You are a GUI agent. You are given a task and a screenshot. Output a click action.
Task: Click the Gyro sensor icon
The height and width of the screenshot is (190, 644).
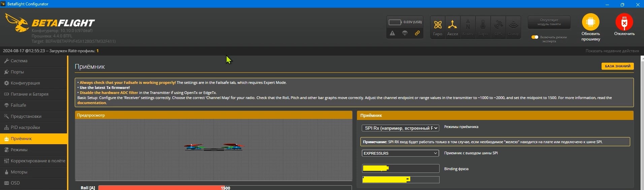click(438, 25)
